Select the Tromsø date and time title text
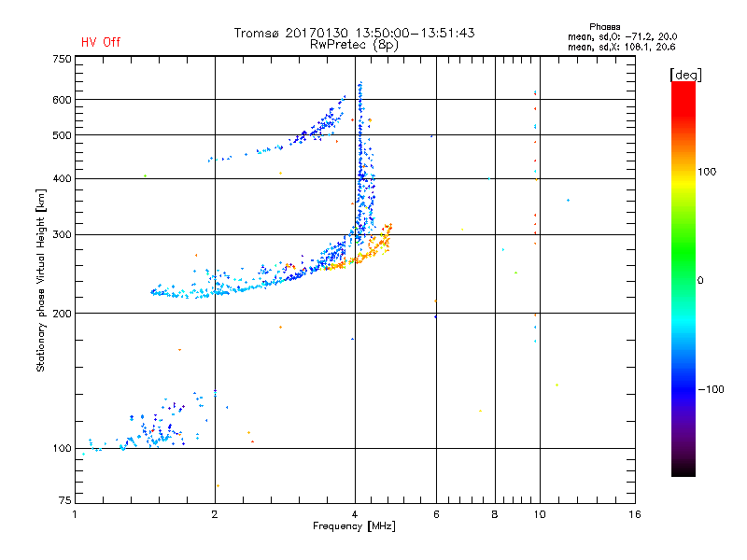Image resolution: width=747 pixels, height=560 pixels. tap(354, 33)
